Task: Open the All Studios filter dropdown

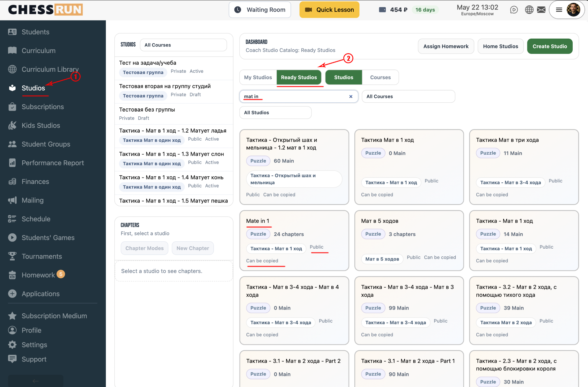Action: (275, 113)
